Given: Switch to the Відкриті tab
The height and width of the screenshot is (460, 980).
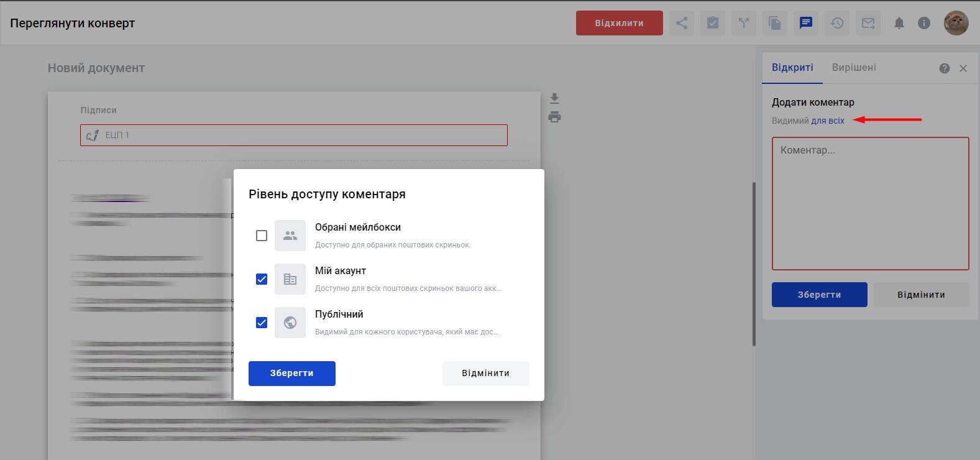Looking at the screenshot, I should click(792, 67).
